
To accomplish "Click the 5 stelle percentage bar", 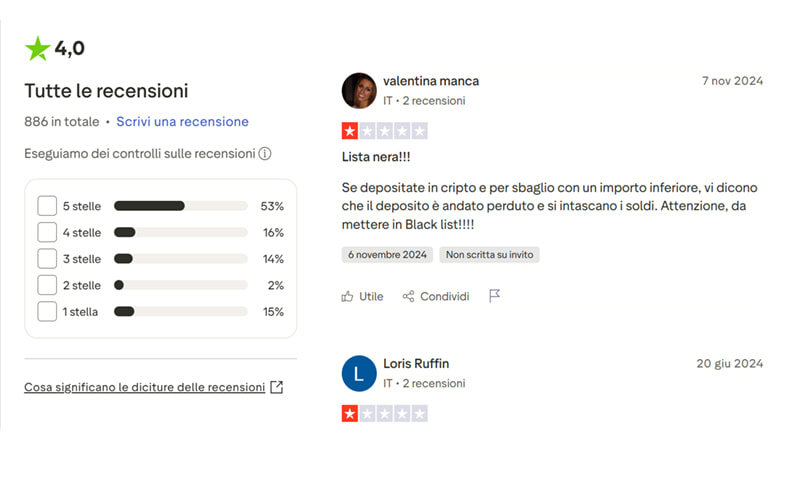I will (x=180, y=206).
